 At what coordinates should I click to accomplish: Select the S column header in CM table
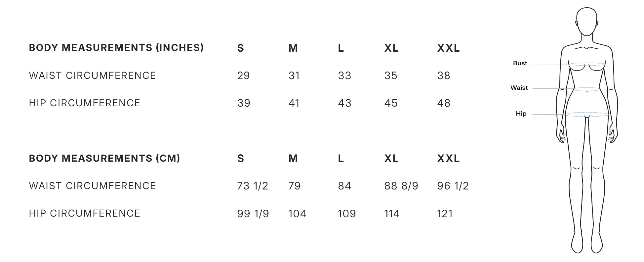coord(240,159)
